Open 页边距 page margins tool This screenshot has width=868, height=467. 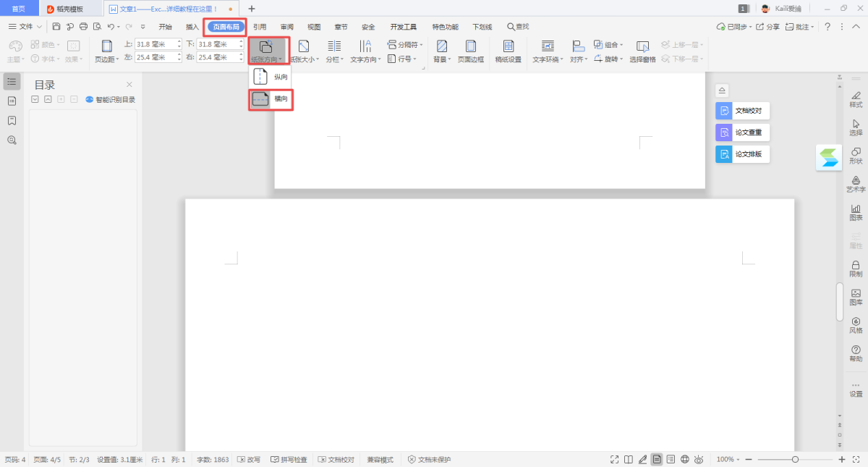107,51
